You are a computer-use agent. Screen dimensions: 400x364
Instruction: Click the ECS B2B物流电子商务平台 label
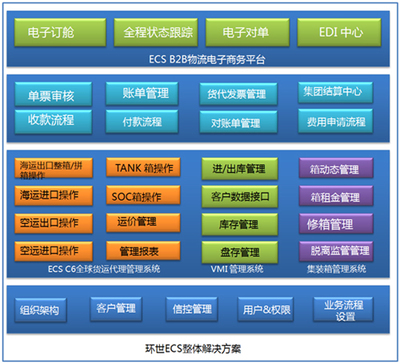point(207,60)
